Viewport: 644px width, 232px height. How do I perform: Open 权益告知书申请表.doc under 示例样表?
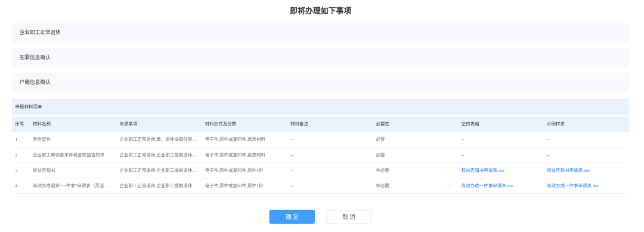pyautogui.click(x=568, y=171)
